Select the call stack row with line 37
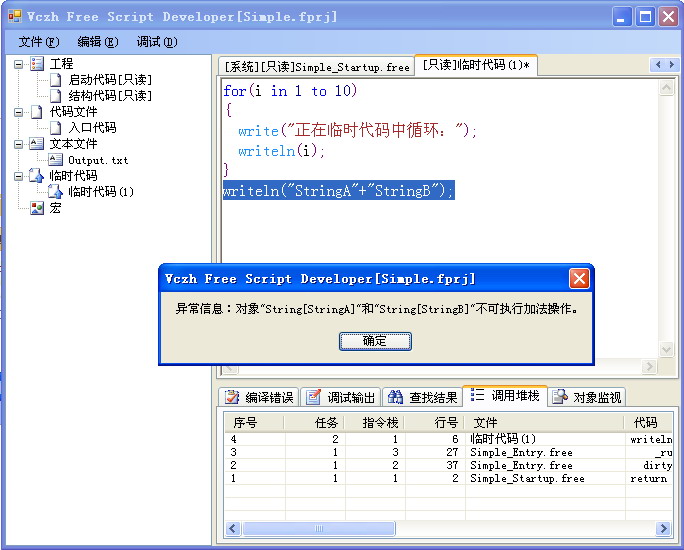 click(448, 465)
